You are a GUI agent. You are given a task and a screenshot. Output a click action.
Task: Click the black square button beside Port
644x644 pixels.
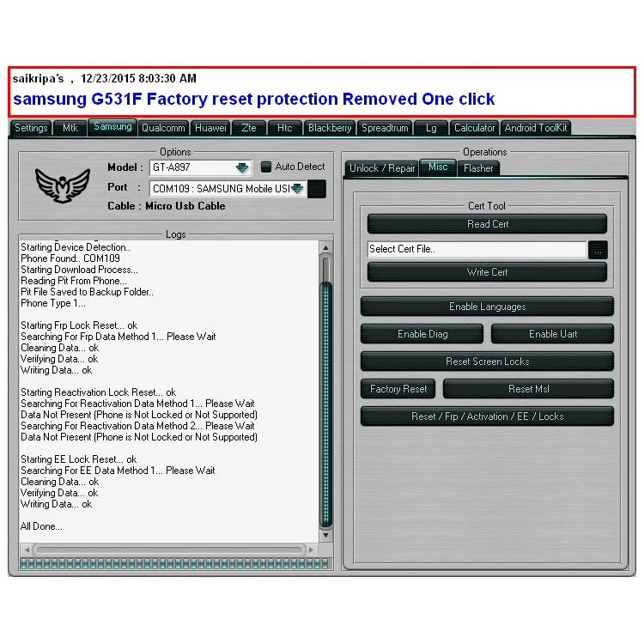[317, 189]
